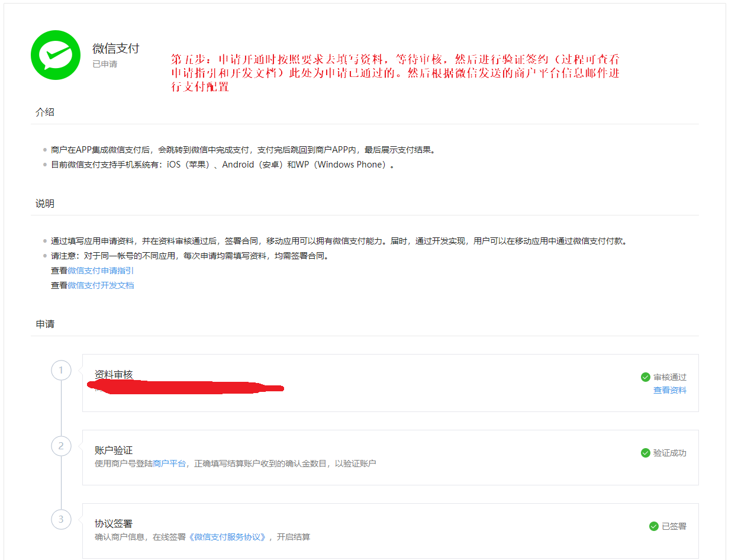Click the 微信支付 page title

[x=116, y=49]
